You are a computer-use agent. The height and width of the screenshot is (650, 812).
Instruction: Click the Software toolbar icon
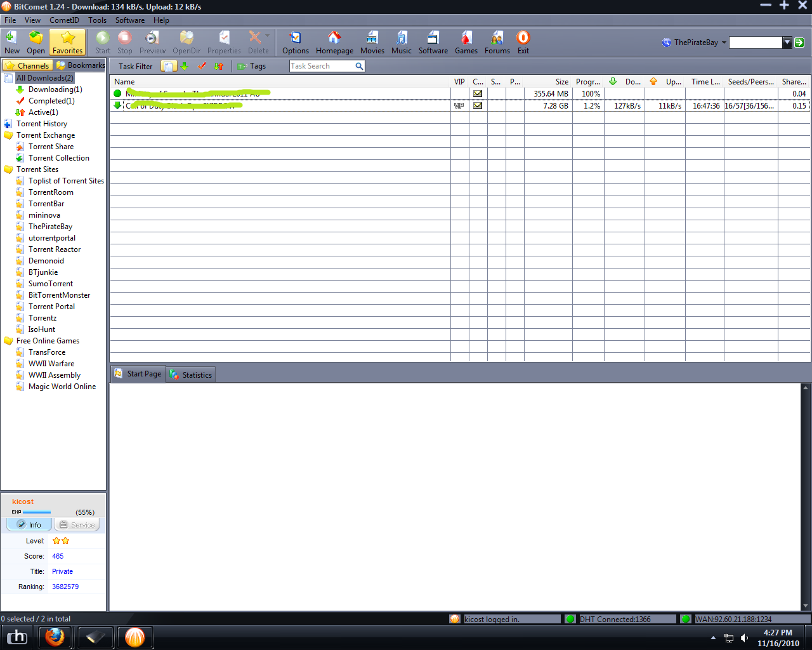pyautogui.click(x=433, y=43)
